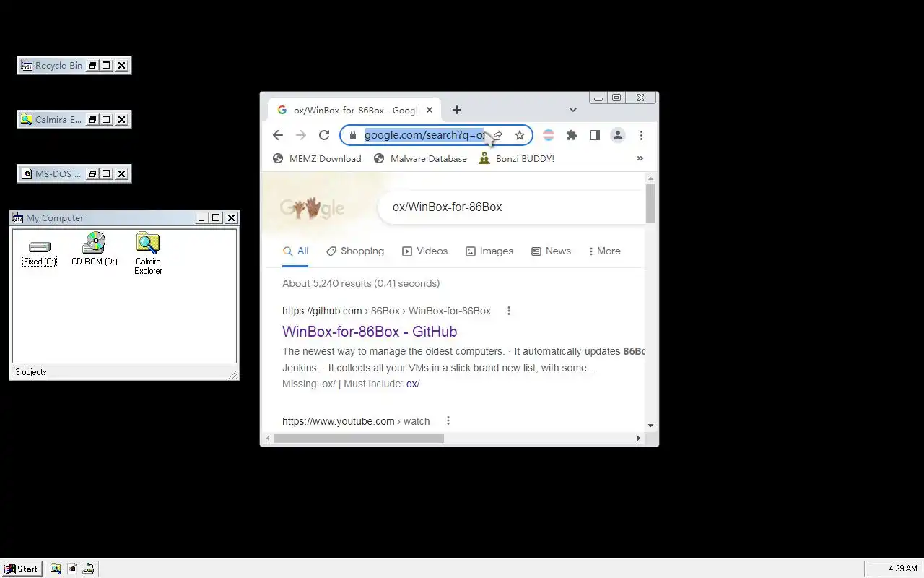
Task: Show hidden bookmarks with the double chevron
Action: point(640,158)
